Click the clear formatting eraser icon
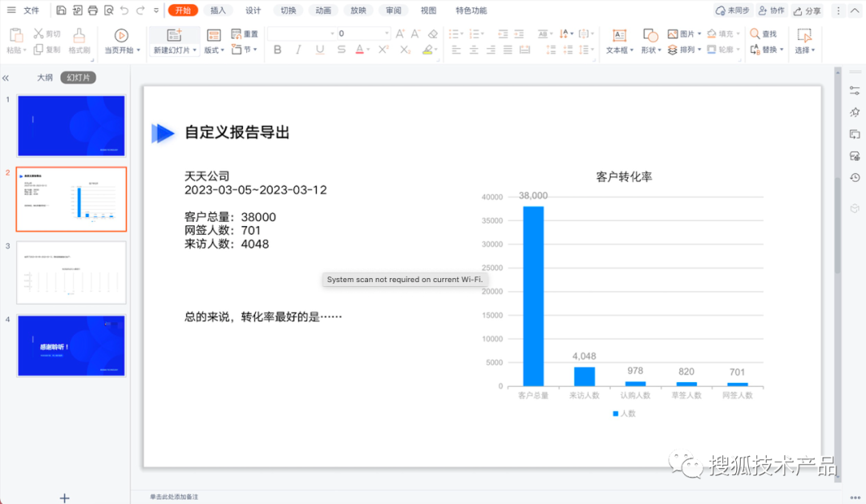The height and width of the screenshot is (504, 866). (x=432, y=34)
